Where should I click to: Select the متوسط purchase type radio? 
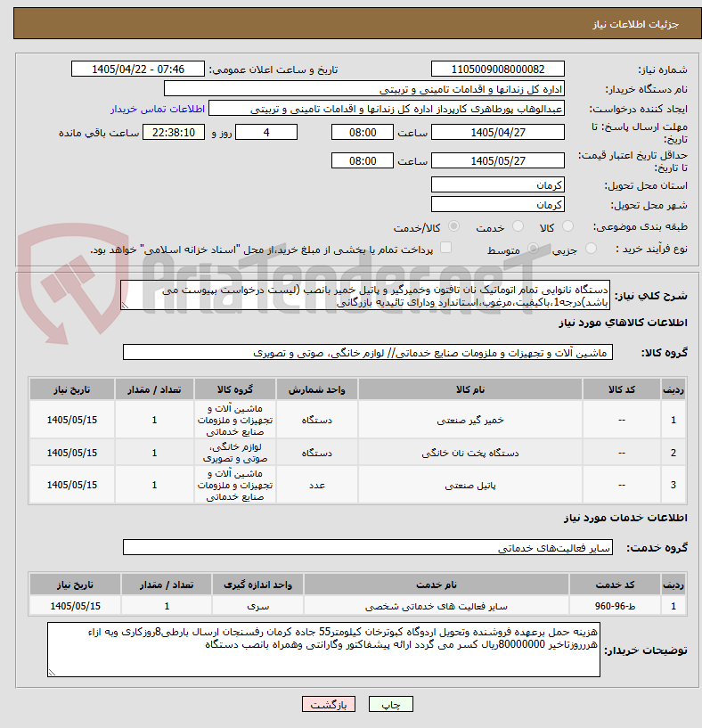[x=533, y=249]
